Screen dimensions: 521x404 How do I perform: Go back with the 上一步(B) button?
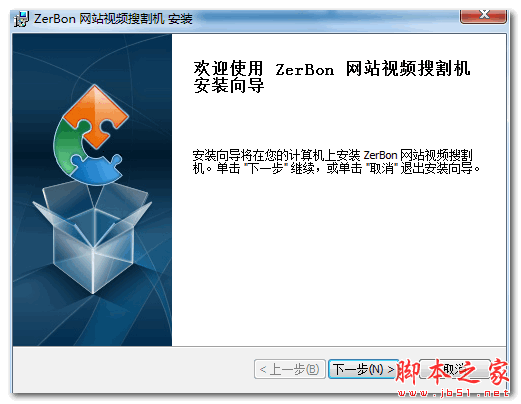(x=290, y=369)
